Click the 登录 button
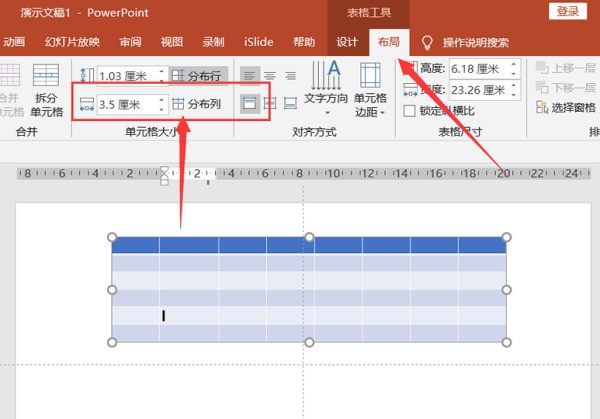 tap(567, 11)
